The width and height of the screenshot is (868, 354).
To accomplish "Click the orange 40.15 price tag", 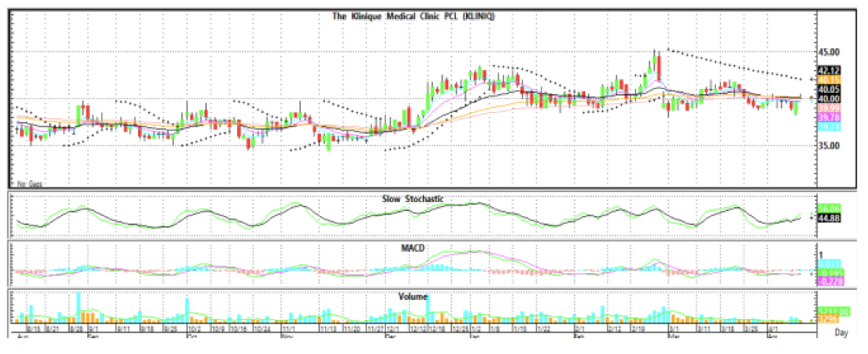I will [829, 80].
